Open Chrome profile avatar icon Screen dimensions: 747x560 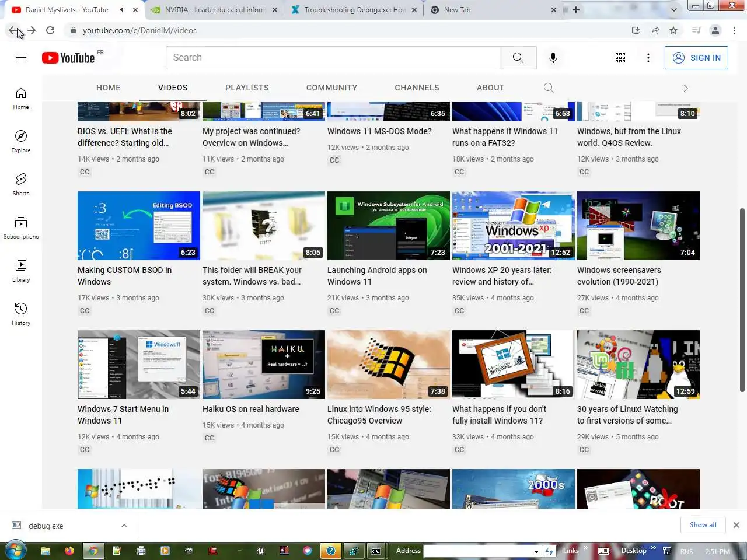715,30
